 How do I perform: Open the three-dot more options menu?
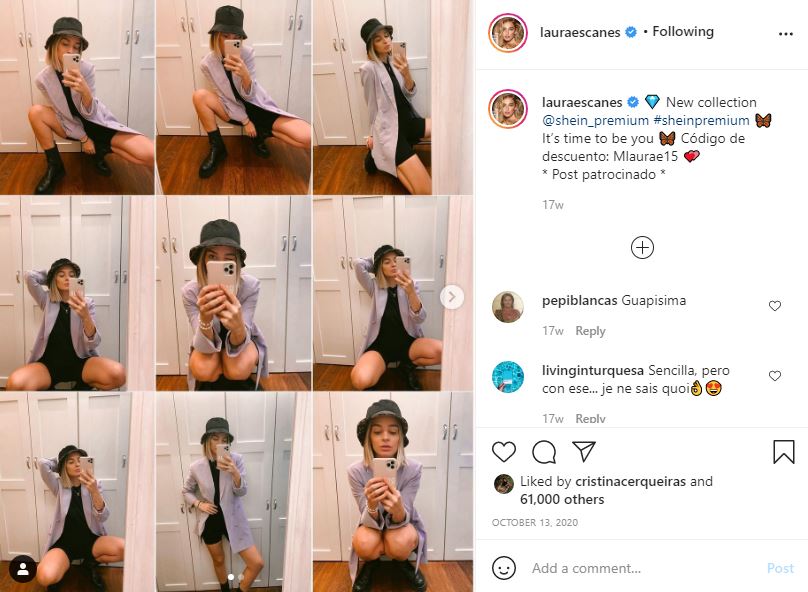(x=786, y=33)
